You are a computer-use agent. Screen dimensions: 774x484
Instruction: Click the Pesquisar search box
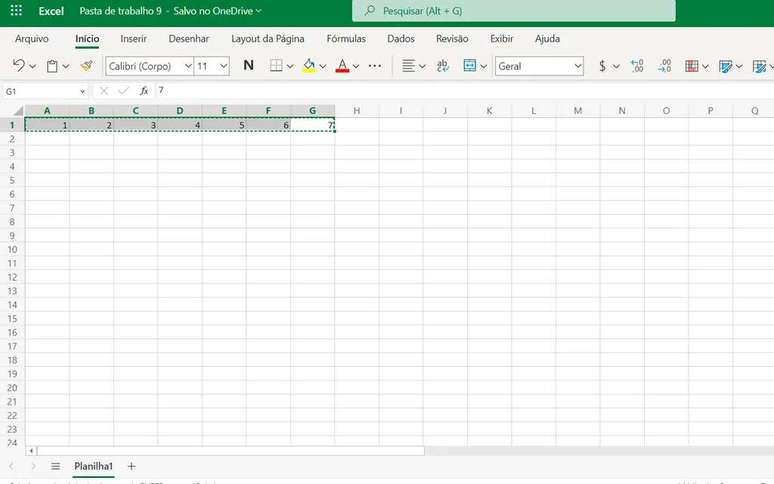point(513,11)
